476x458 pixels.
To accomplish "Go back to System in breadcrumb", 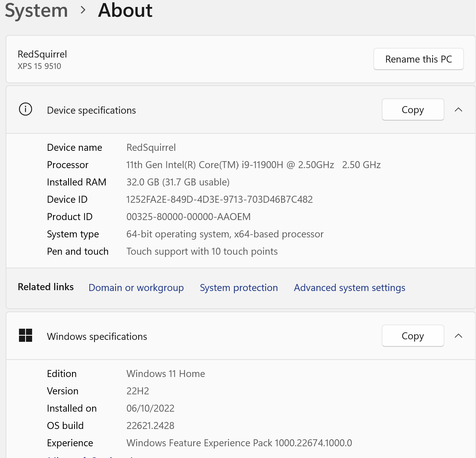I will click(x=36, y=10).
